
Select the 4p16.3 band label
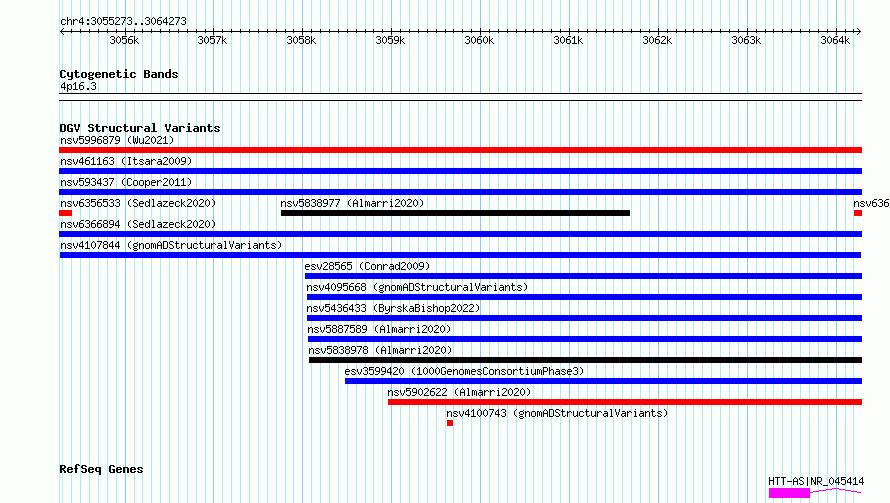78,87
